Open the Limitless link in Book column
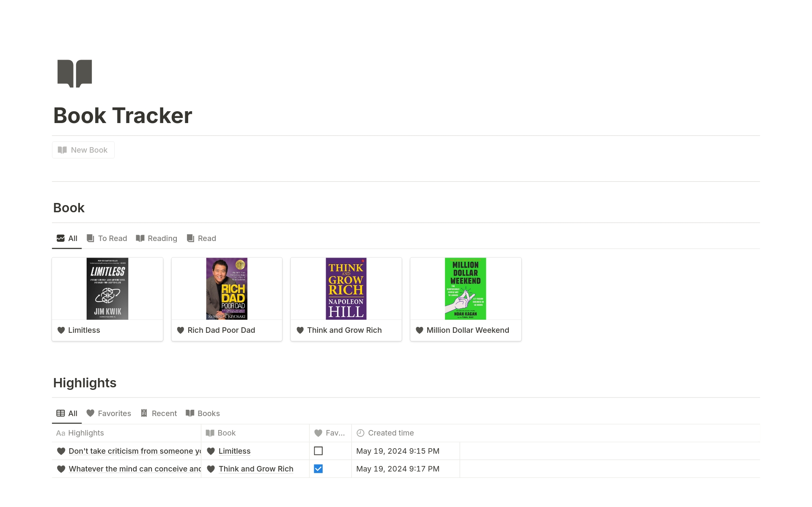The image size is (812, 507). (234, 451)
